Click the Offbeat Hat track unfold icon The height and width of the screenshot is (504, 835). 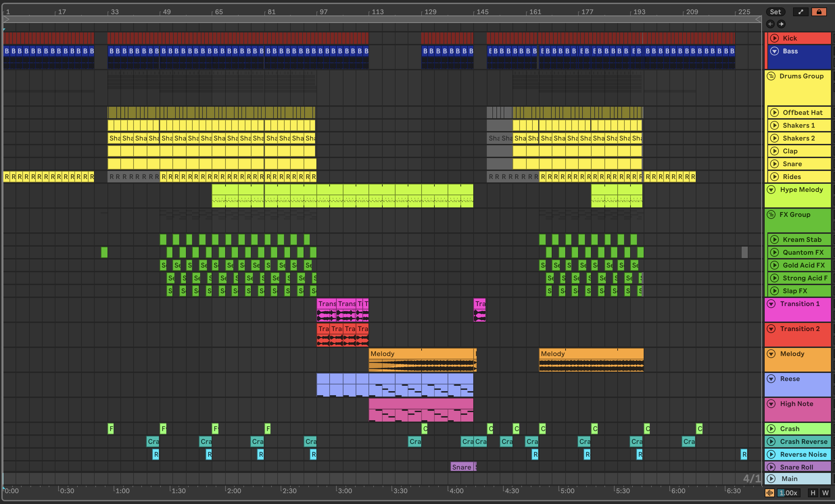pyautogui.click(x=774, y=113)
